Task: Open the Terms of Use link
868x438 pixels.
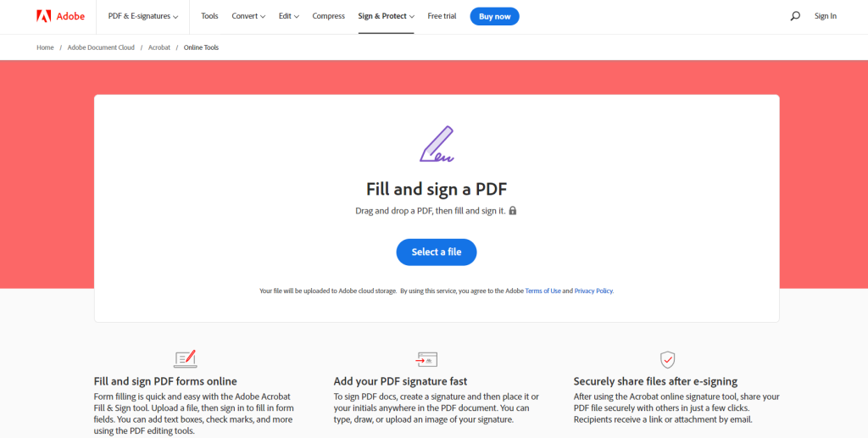Action: point(543,291)
